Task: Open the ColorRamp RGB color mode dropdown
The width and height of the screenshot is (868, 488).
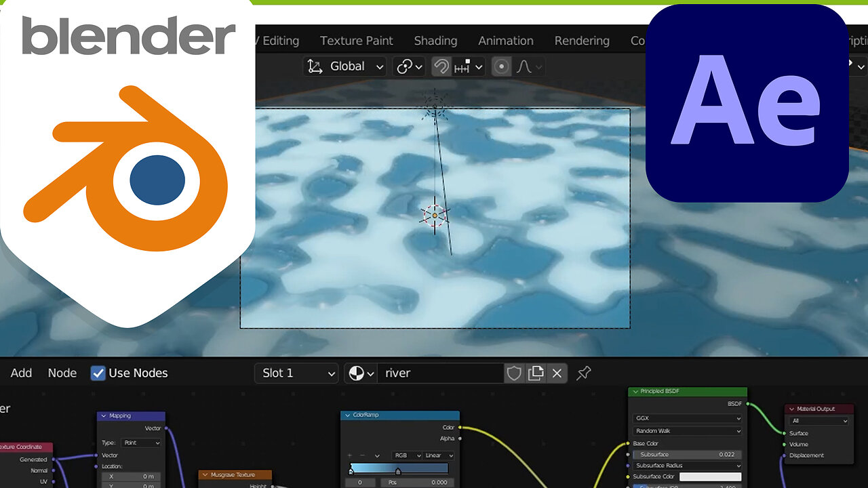Action: tap(407, 455)
